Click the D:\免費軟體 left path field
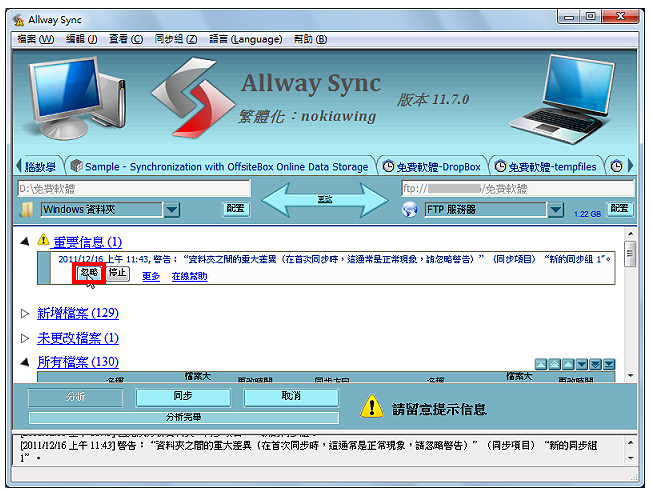652x492 pixels. [x=134, y=189]
